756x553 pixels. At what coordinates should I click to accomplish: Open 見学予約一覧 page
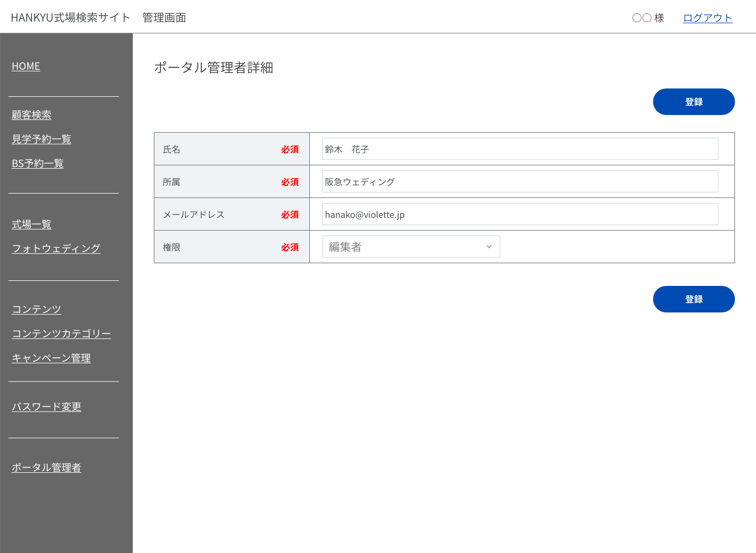(42, 139)
